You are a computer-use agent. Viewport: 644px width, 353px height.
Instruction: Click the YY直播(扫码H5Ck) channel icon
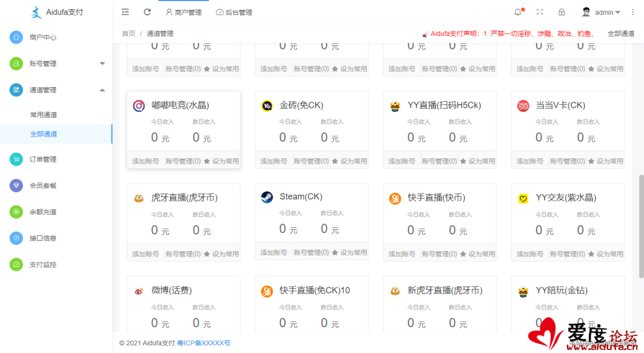395,106
